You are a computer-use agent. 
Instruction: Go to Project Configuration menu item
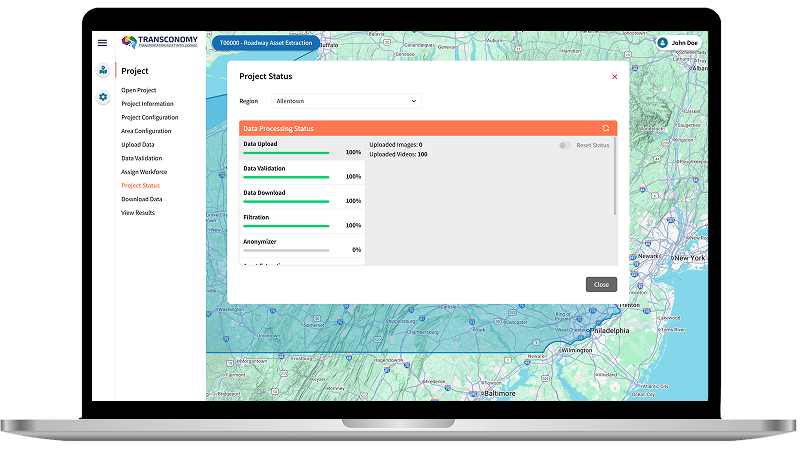(149, 117)
